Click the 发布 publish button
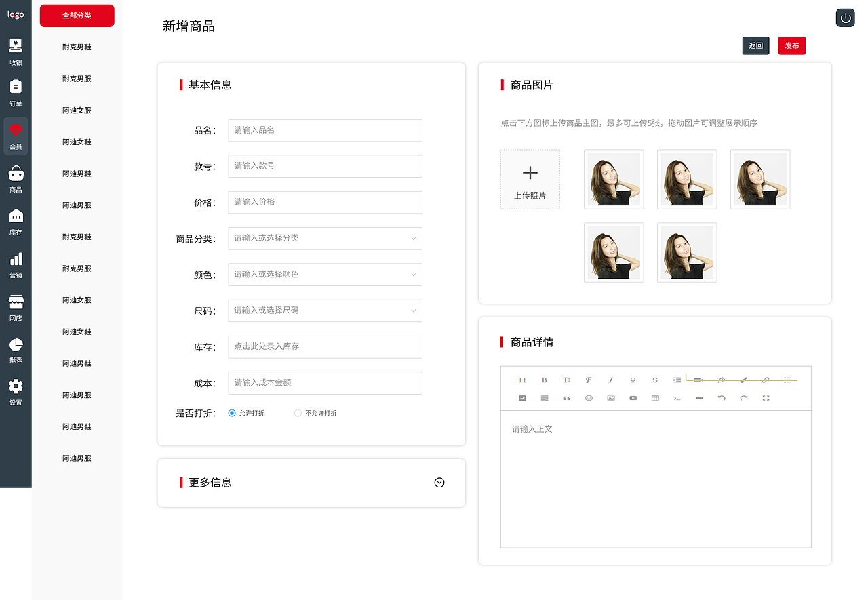The width and height of the screenshot is (868, 600). 791,45
